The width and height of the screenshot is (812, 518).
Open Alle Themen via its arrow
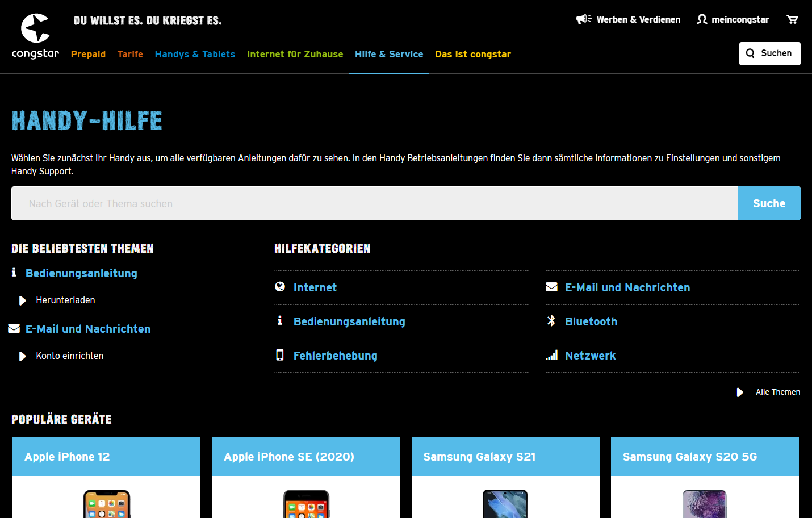point(740,392)
